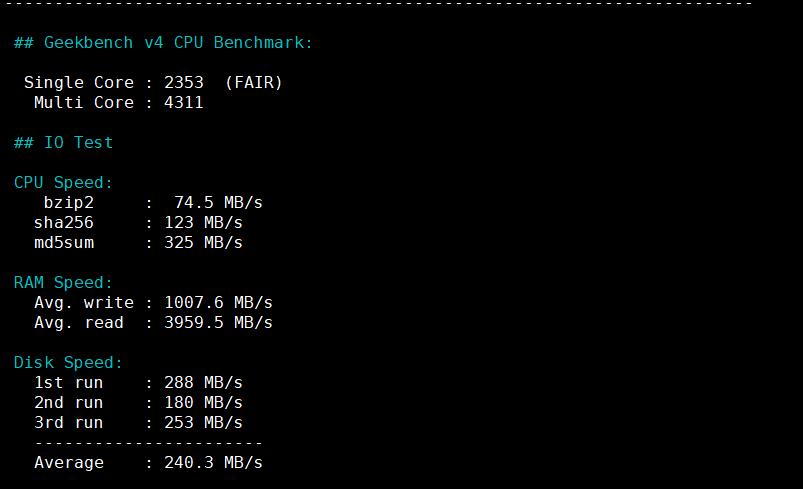Click the dashed separator above Average
Viewport: 803px width, 489px height.
tap(148, 443)
